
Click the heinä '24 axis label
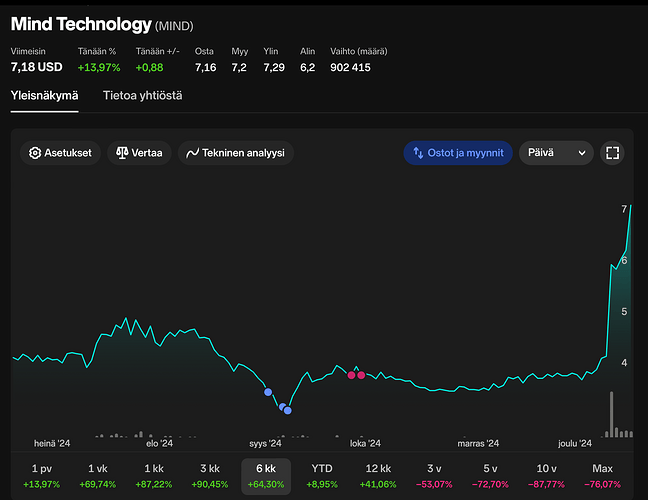(x=52, y=443)
